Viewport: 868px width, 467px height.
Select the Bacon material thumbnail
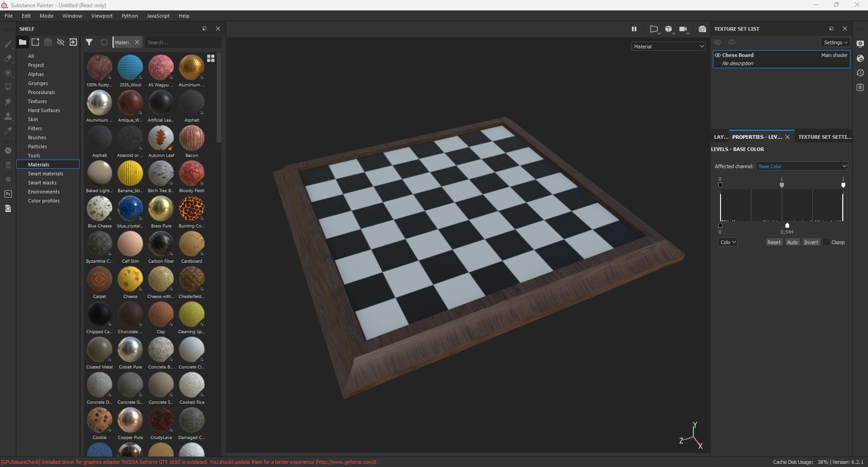pyautogui.click(x=192, y=138)
